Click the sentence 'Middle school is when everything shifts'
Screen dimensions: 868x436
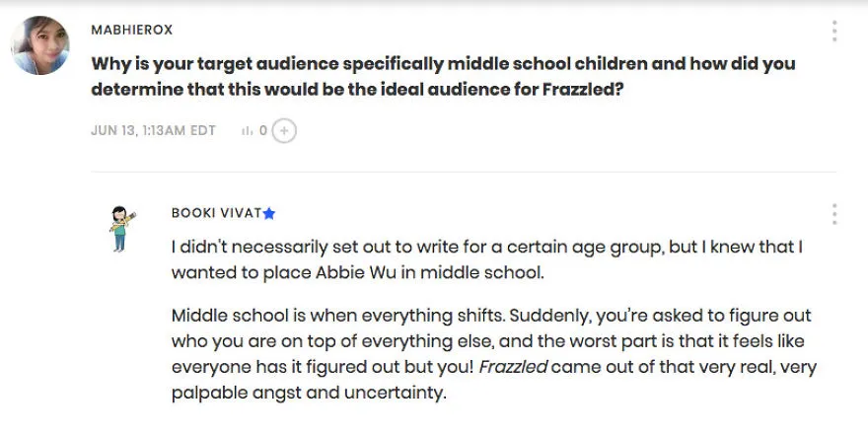[x=337, y=316]
